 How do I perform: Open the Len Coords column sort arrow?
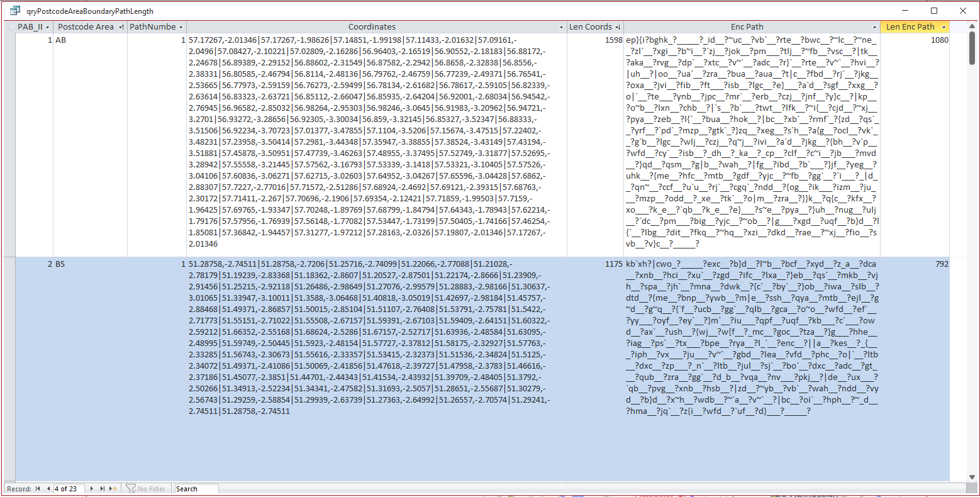618,27
